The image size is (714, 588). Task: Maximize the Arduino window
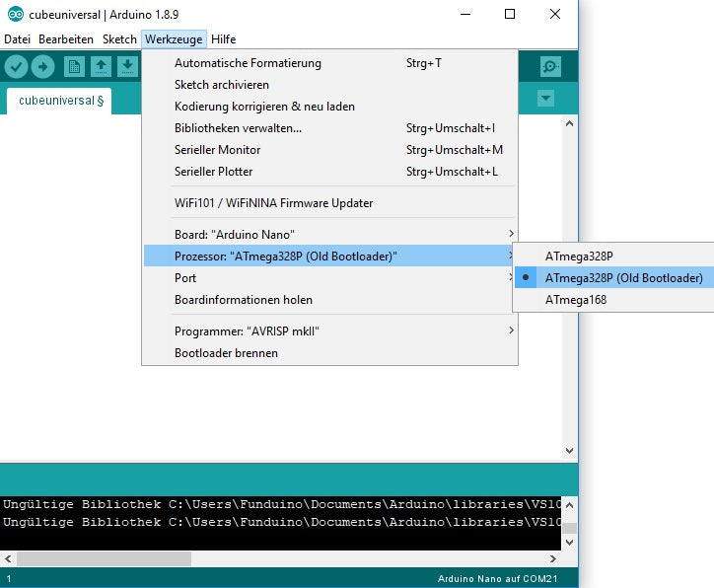click(510, 14)
